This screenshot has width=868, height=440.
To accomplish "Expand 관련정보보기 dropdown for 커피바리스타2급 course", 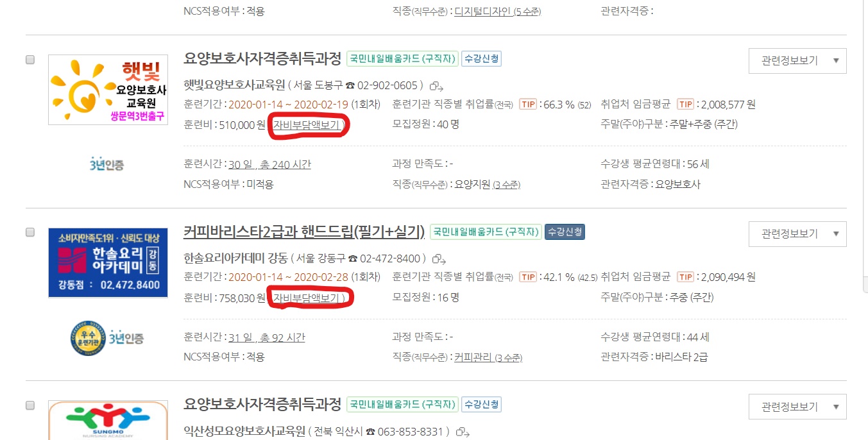I will pyautogui.click(x=797, y=234).
